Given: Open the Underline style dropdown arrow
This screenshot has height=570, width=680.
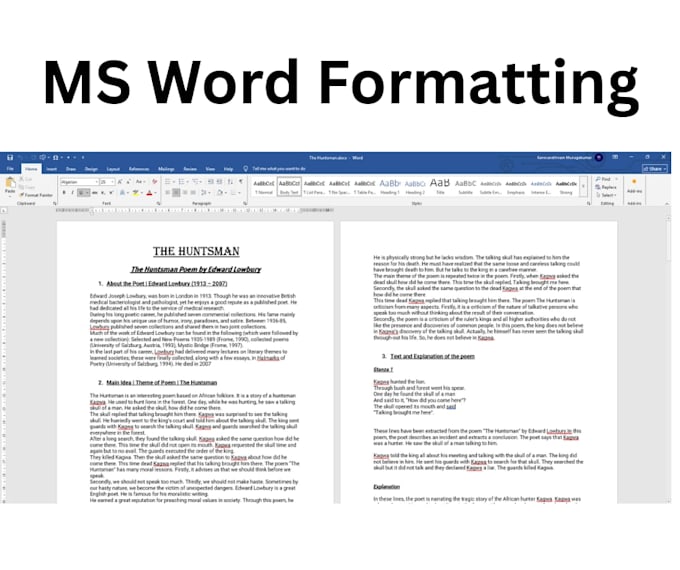Looking at the screenshot, I should click(x=87, y=194).
